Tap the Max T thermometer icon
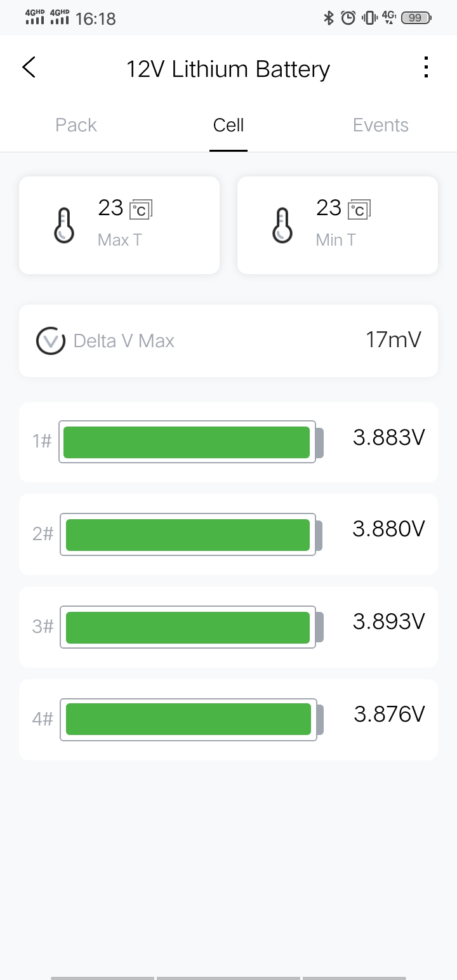Viewport: 457px width, 980px height. point(63,225)
